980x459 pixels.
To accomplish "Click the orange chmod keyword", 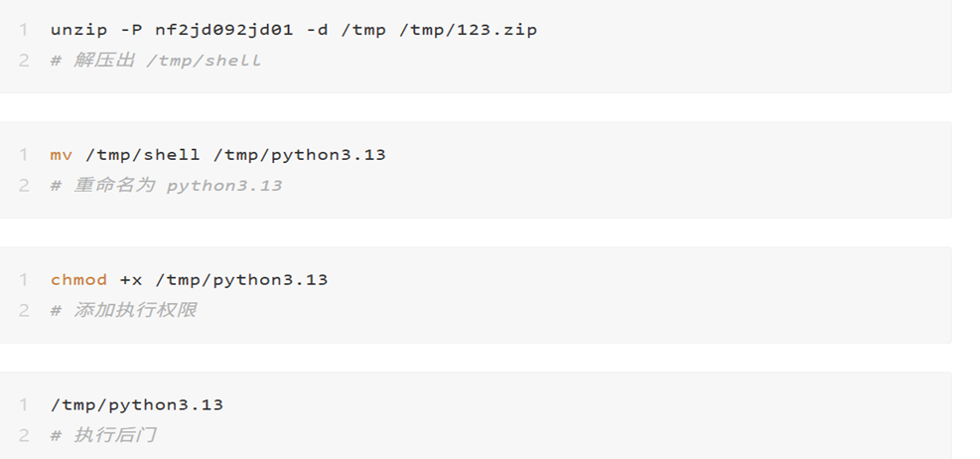I will click(x=78, y=279).
